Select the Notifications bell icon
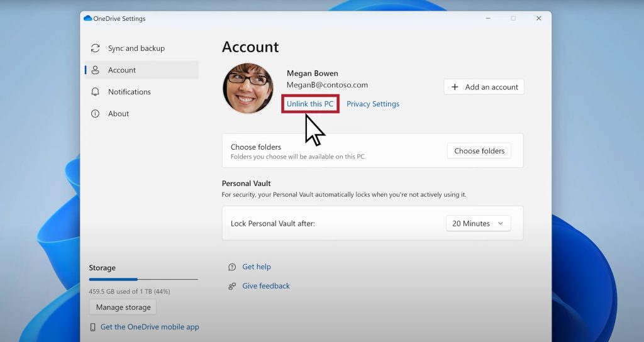Viewport: 644px width, 342px height. [96, 92]
